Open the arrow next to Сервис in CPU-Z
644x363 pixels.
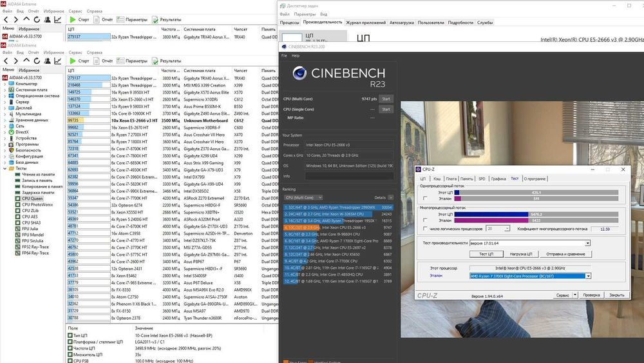pyautogui.click(x=575, y=295)
